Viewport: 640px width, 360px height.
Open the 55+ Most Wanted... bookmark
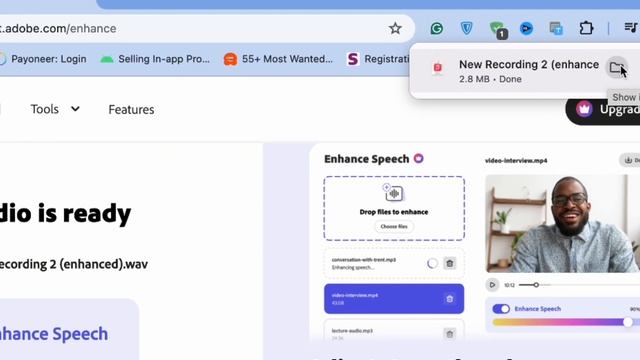point(278,59)
